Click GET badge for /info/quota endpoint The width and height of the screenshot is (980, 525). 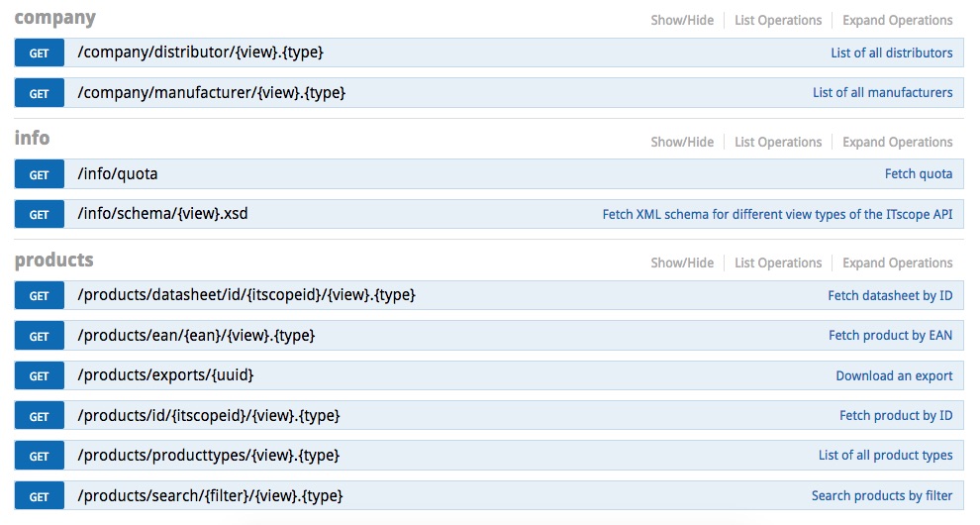coord(39,174)
